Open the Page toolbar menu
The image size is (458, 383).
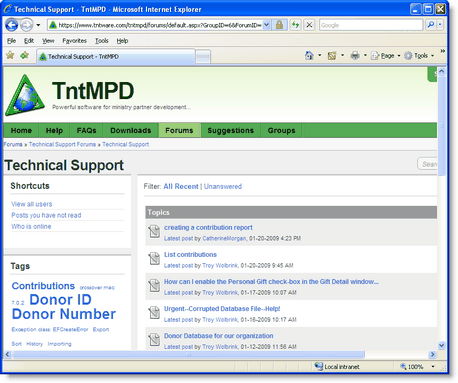[386, 56]
